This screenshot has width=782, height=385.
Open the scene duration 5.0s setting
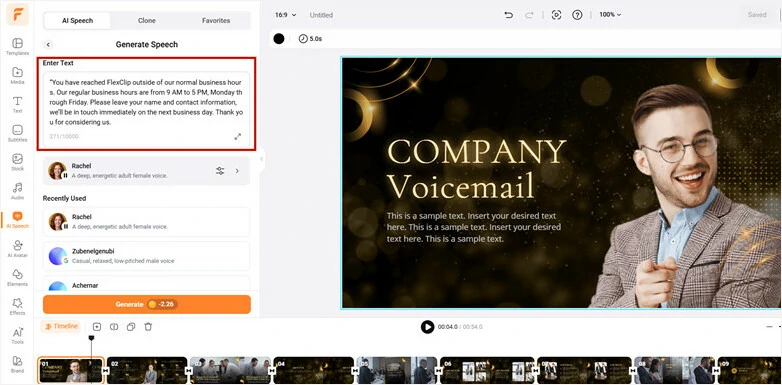click(x=310, y=38)
